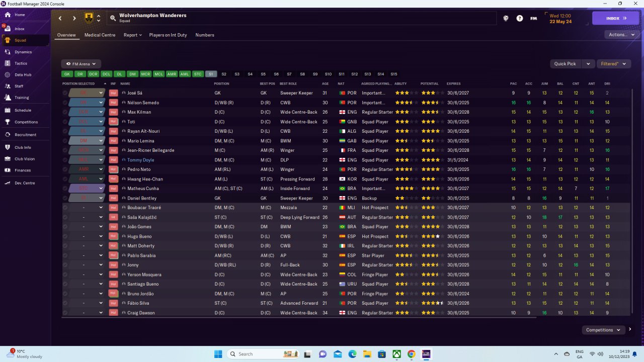Open the Competitions dropdown at bottom
Screen dimensions: 644x362
(603, 330)
